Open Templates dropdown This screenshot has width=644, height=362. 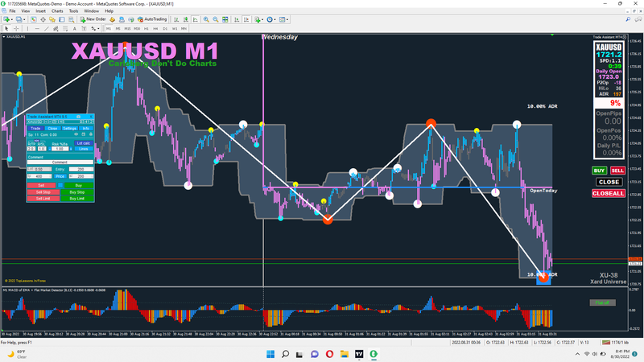coord(283,19)
